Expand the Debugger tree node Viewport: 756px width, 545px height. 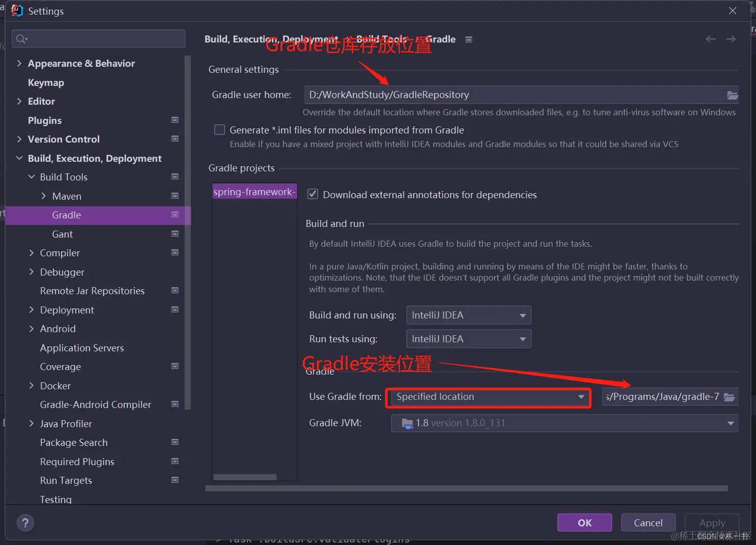pyautogui.click(x=31, y=272)
